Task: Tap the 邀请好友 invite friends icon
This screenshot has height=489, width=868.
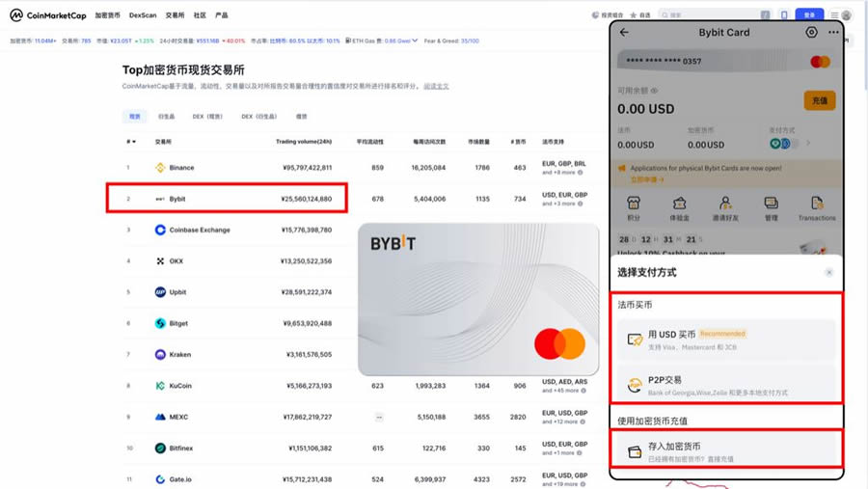Action: point(725,204)
